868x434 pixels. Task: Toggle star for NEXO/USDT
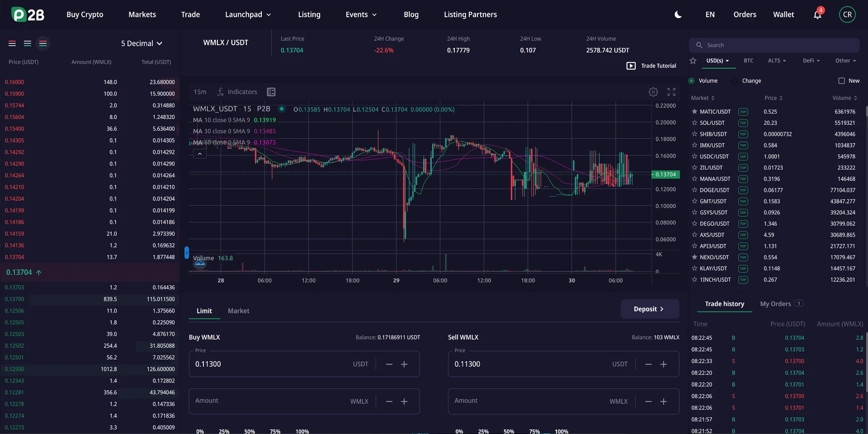694,257
